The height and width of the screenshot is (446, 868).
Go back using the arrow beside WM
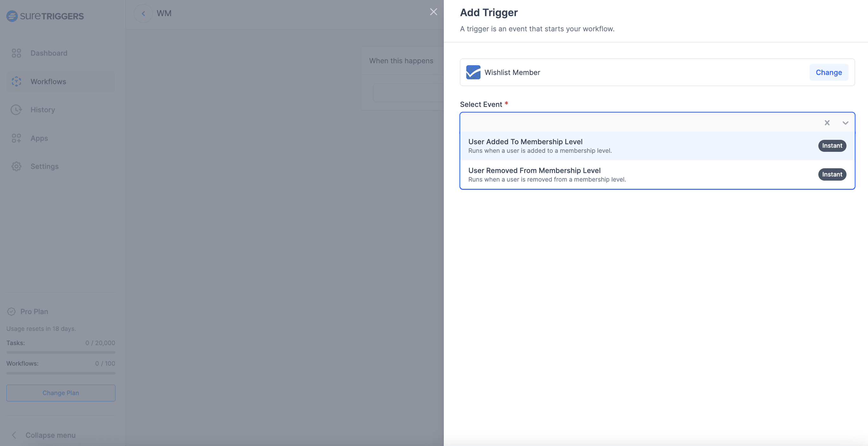click(x=143, y=14)
